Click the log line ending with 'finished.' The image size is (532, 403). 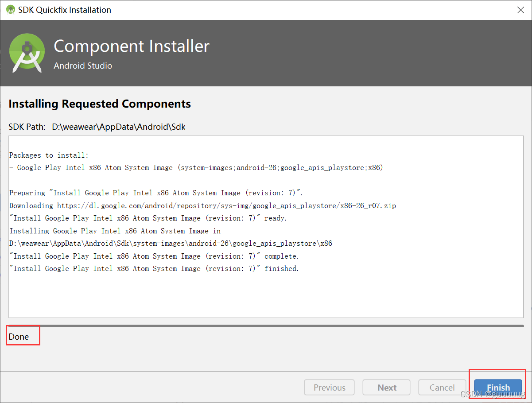coord(154,268)
